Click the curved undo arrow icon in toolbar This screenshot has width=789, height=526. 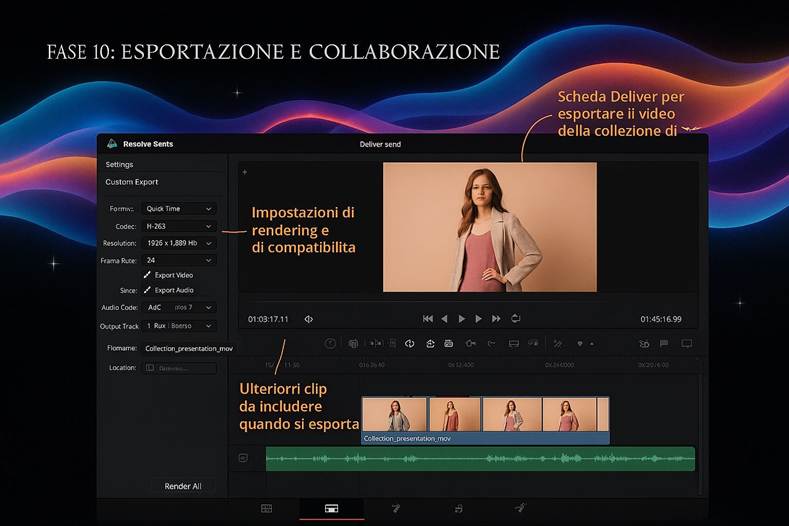(492, 343)
